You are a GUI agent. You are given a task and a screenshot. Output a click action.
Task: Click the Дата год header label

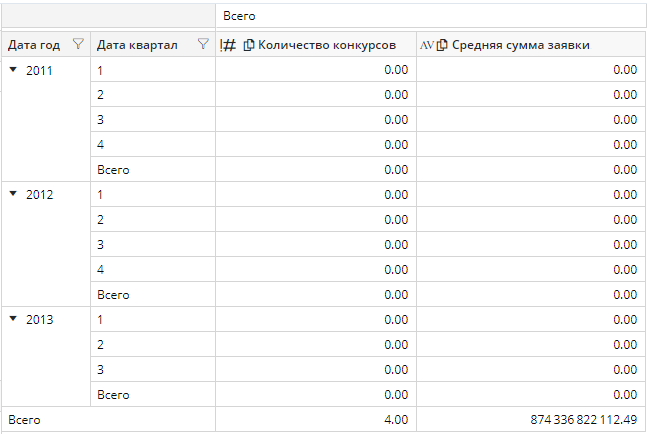(35, 45)
